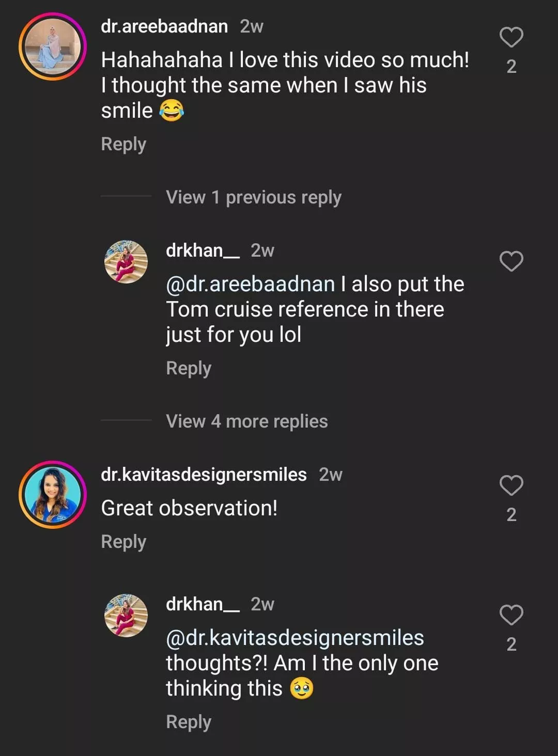The width and height of the screenshot is (558, 756).
Task: Open dr.kavitasdesignersmiles' profile picture story
Action: click(52, 495)
